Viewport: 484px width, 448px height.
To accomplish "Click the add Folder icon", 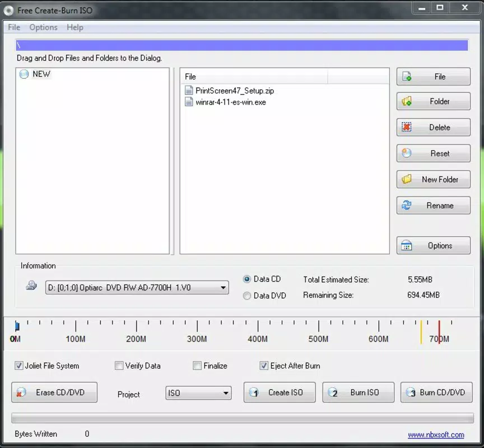I will 407,101.
